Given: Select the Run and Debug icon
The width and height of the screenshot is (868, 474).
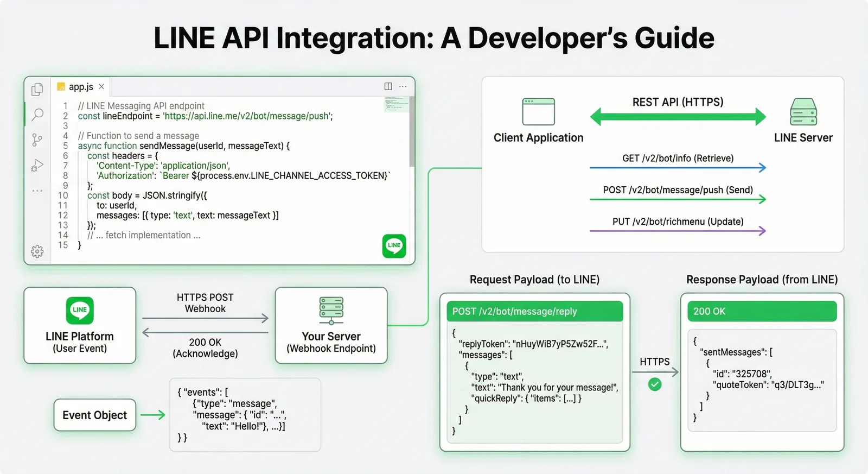Looking at the screenshot, I should coord(37,165).
